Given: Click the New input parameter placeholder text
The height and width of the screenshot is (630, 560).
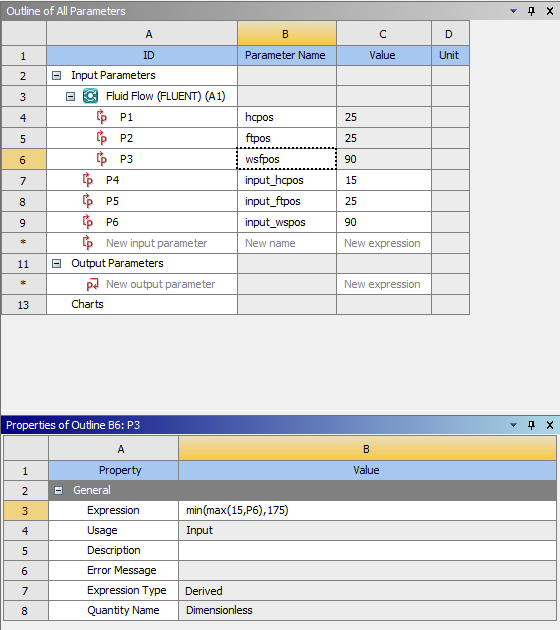Looking at the screenshot, I should [x=156, y=243].
